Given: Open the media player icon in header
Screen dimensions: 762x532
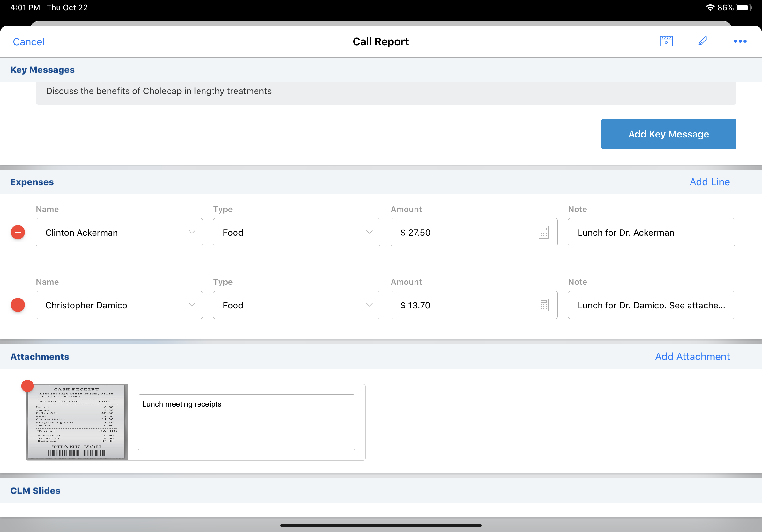Looking at the screenshot, I should [x=666, y=41].
